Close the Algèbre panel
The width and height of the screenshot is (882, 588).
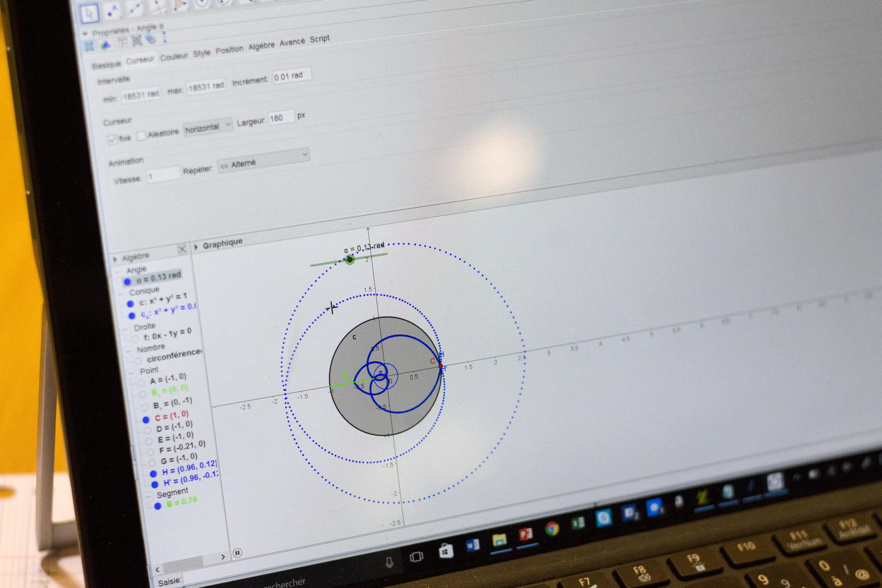click(x=182, y=249)
